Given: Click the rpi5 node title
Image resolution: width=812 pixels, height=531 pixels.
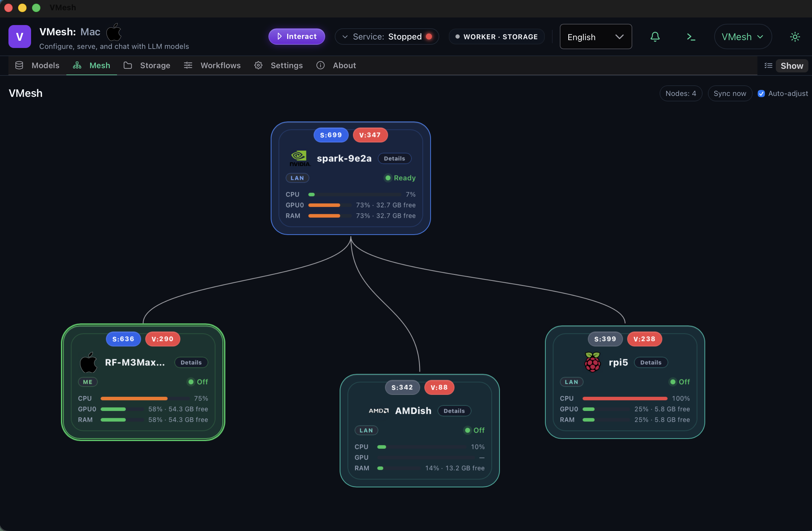Looking at the screenshot, I should pos(618,362).
